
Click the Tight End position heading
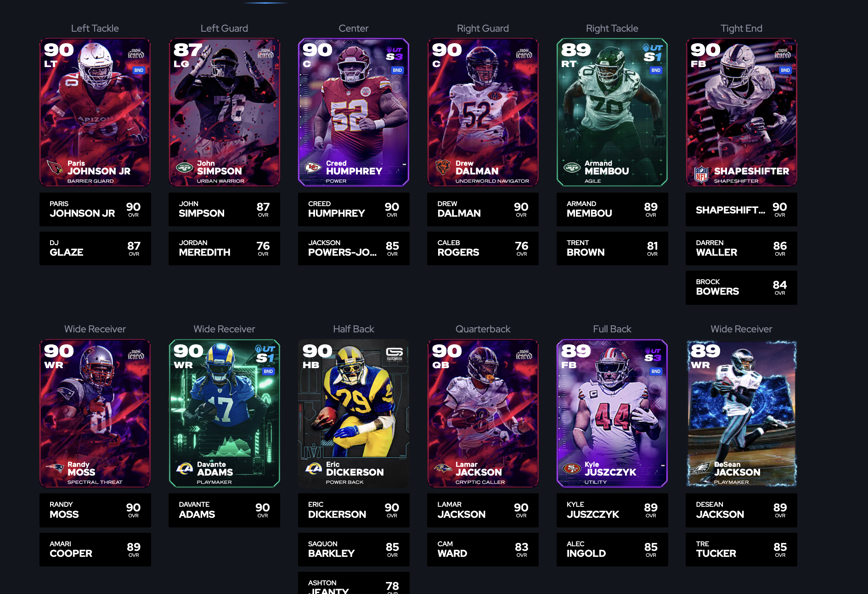741,28
